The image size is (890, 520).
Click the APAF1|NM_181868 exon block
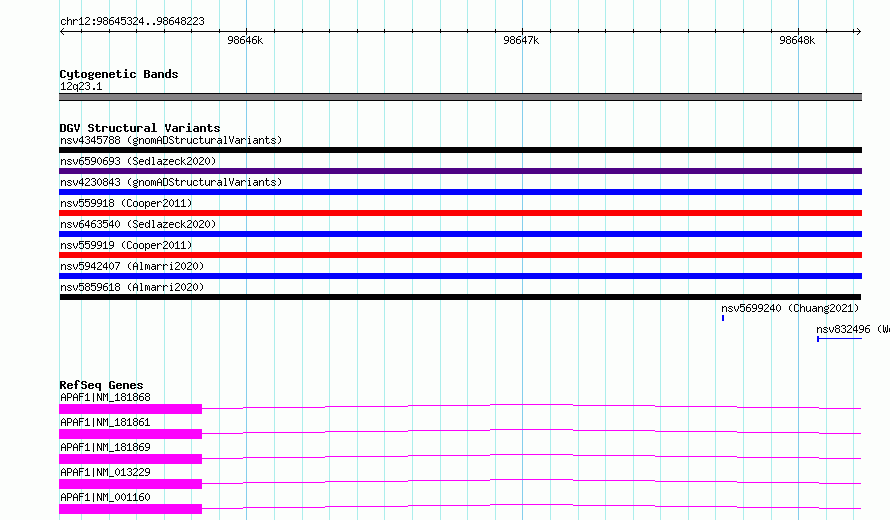click(x=131, y=409)
